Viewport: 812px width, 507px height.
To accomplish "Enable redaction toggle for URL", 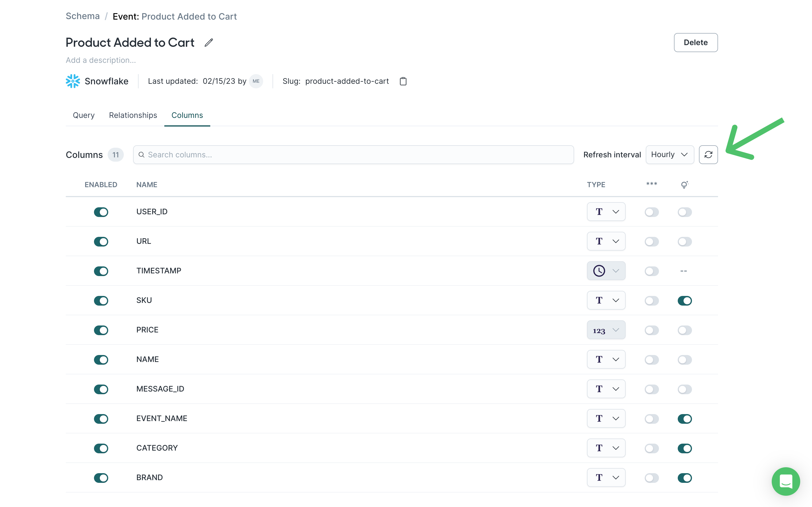I will coord(652,241).
